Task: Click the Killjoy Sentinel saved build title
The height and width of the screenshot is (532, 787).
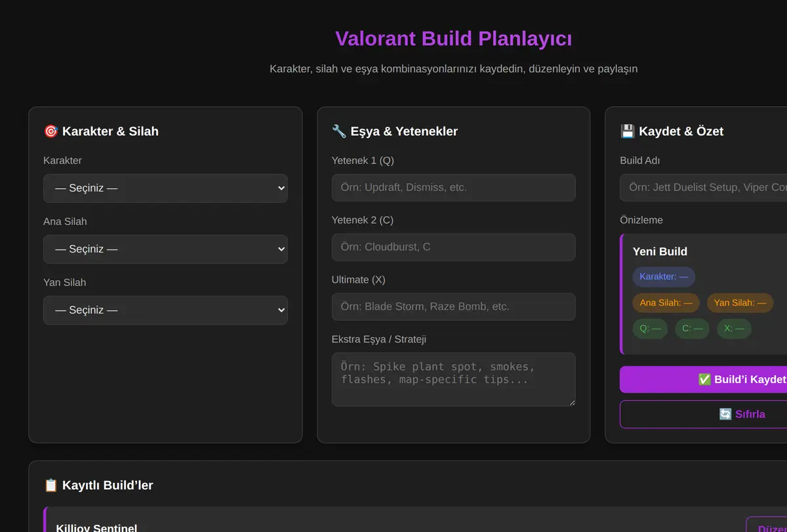Action: point(96,527)
